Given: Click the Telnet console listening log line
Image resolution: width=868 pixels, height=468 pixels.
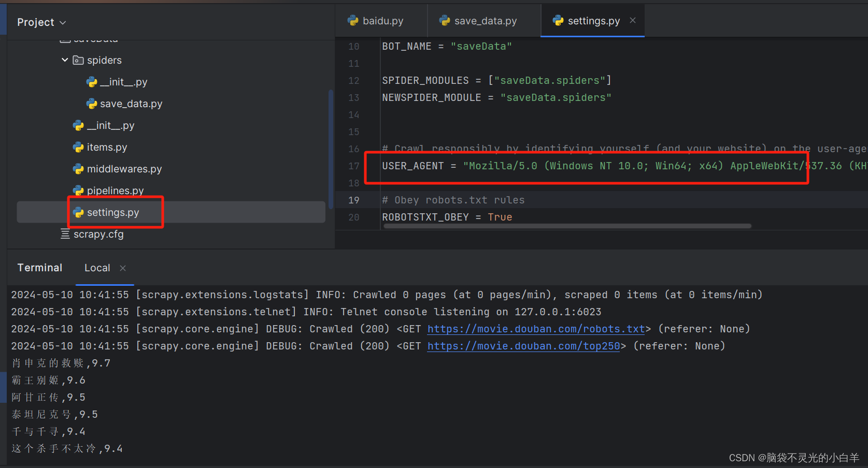Looking at the screenshot, I should tap(306, 312).
